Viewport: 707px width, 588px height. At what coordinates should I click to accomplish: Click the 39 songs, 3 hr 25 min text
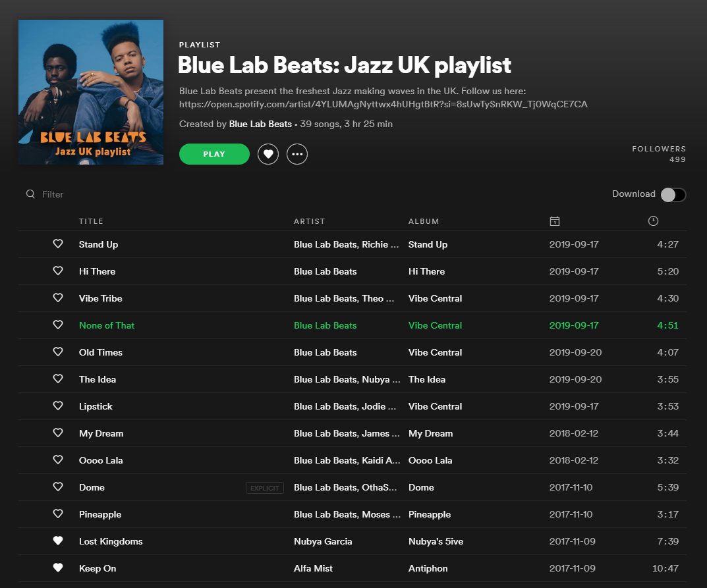(347, 124)
